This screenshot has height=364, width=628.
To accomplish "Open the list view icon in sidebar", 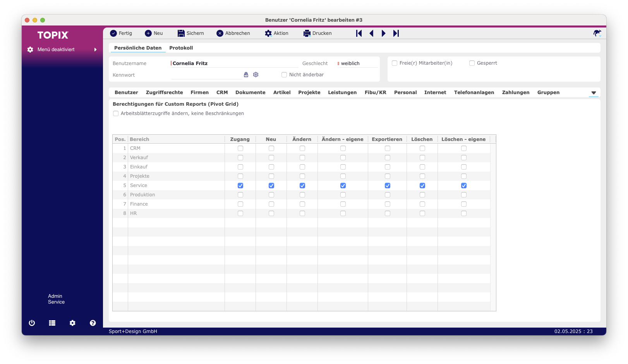I will pos(52,323).
